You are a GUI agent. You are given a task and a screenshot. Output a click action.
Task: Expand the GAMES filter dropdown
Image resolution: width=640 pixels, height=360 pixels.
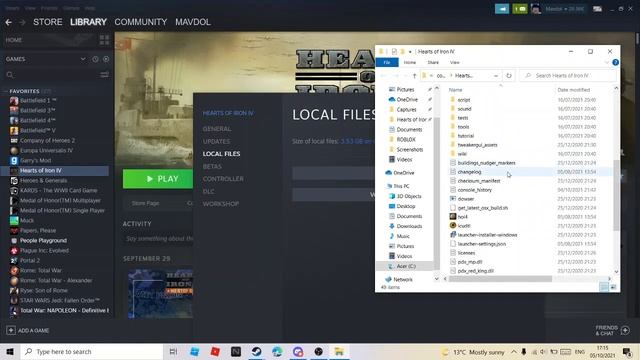[83, 59]
